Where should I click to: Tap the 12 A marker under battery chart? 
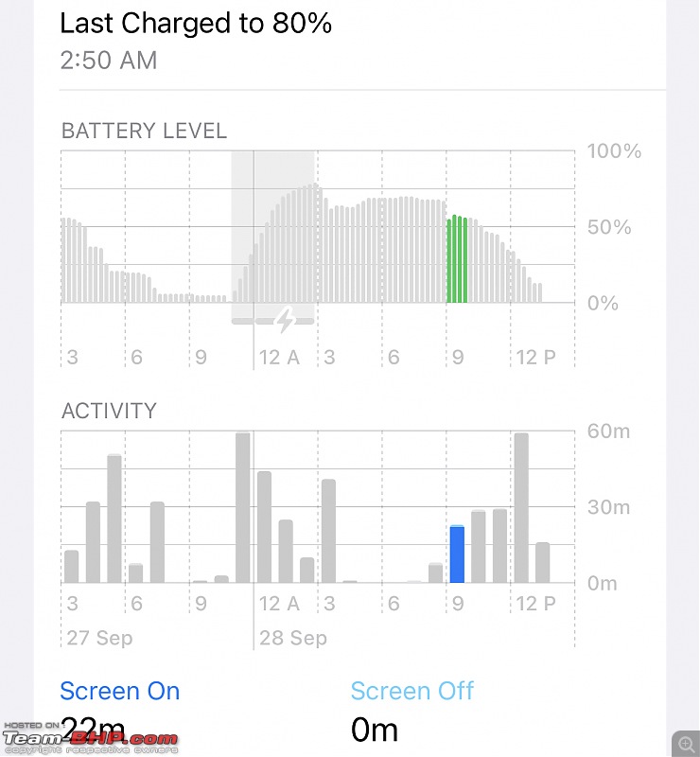279,358
